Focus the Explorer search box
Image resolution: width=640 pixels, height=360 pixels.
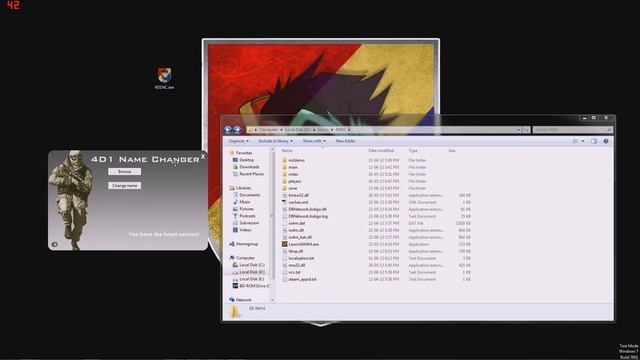point(572,130)
